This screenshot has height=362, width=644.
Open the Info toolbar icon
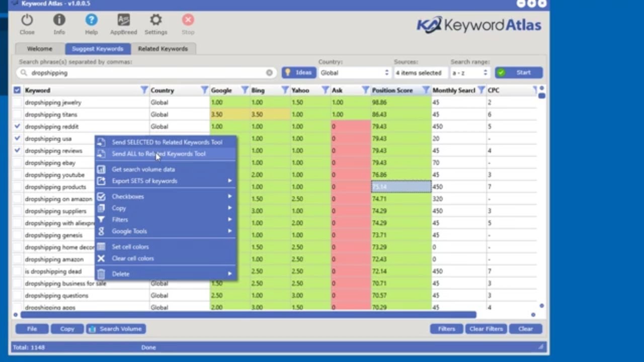(59, 20)
